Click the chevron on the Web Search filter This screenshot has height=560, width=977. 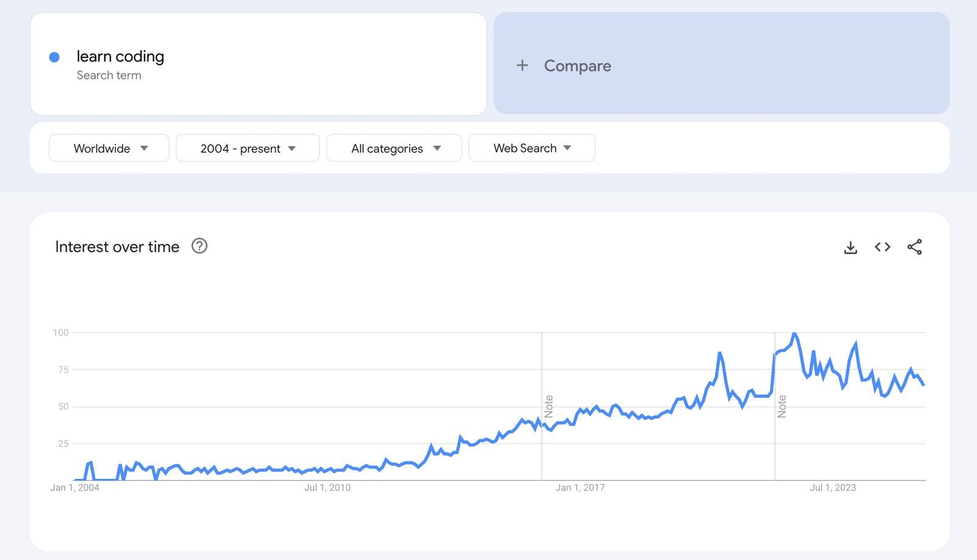[x=567, y=148]
